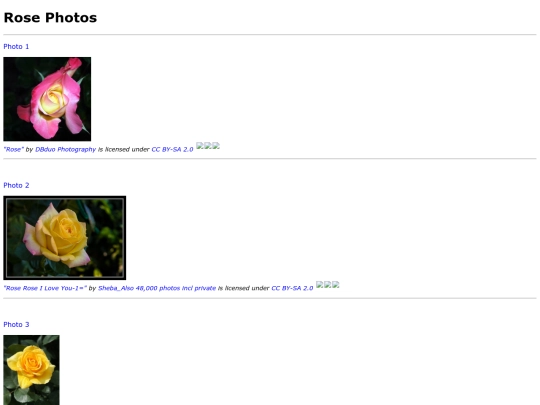The width and height of the screenshot is (540, 405).
Task: Click the last license icon in Photo 1 caption
Action: tap(216, 146)
